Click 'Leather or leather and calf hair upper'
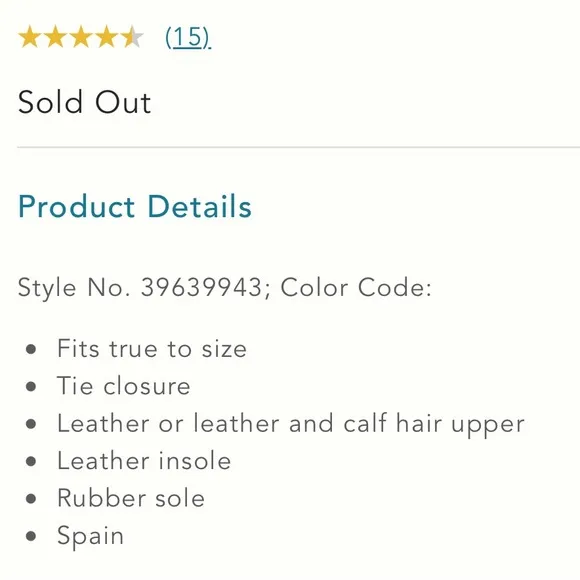 coord(291,424)
